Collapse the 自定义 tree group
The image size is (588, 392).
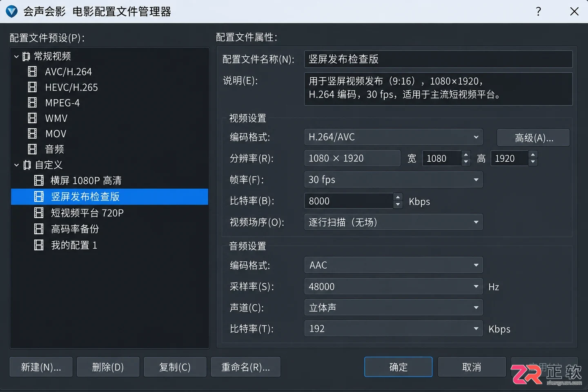pyautogui.click(x=16, y=165)
